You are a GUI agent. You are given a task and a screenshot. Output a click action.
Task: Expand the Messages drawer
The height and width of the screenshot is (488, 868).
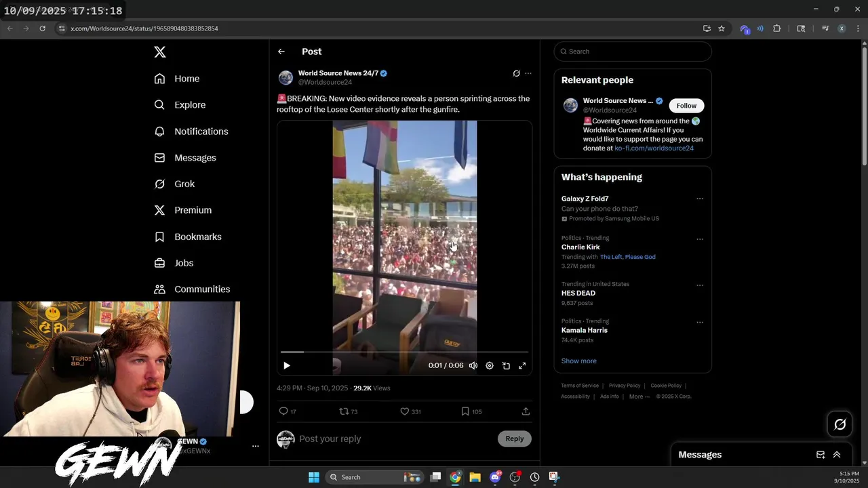837,455
